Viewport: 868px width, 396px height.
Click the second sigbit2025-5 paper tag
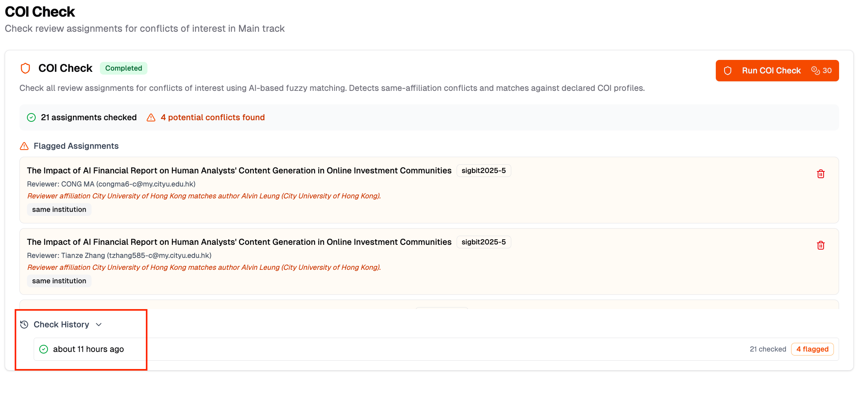484,242
